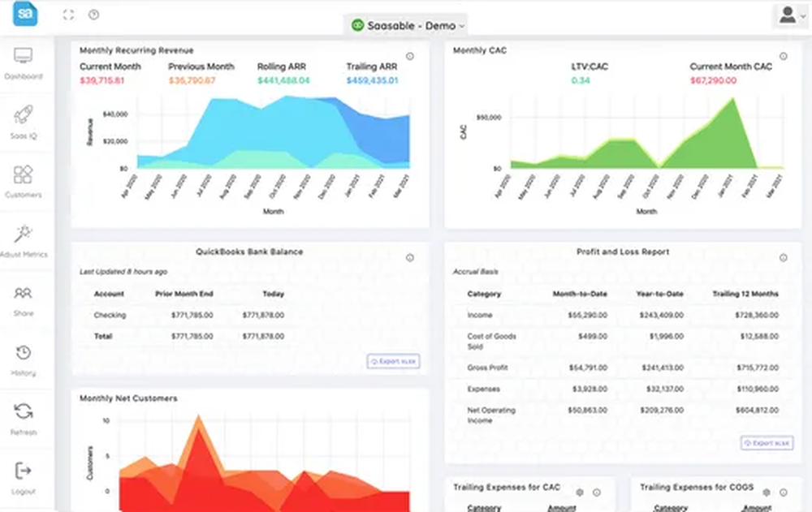Click Refresh in the sidebar
This screenshot has height=512, width=812.
point(24,419)
